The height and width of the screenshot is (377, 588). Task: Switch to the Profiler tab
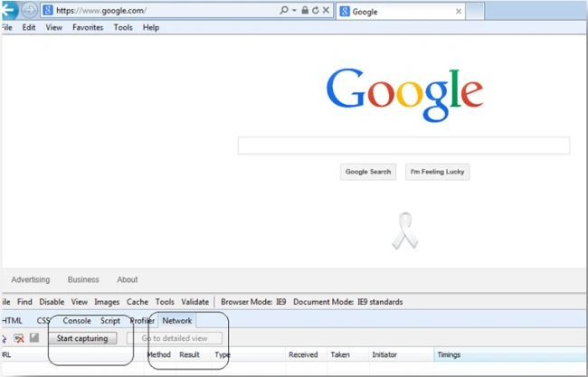point(142,321)
